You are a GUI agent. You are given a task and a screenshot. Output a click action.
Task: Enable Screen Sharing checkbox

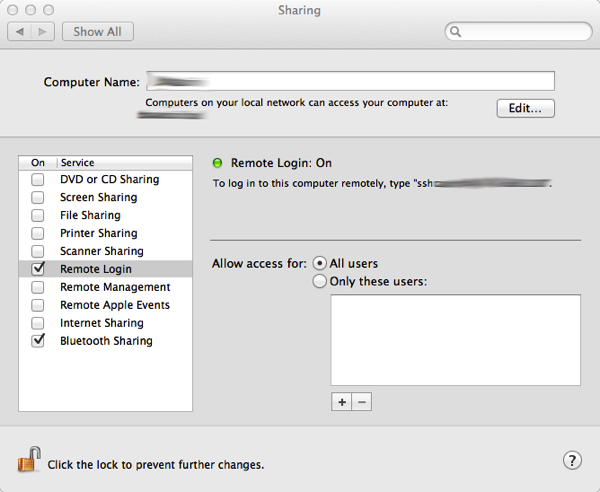[x=38, y=197]
